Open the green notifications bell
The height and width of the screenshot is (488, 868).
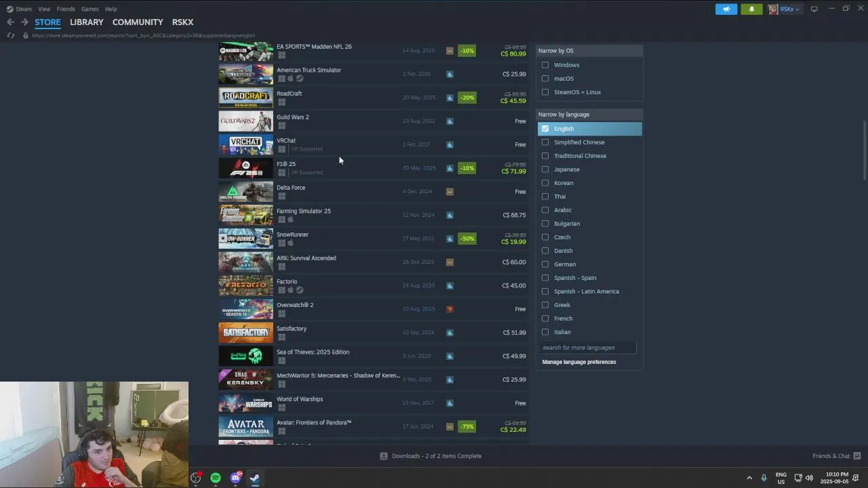(x=751, y=9)
